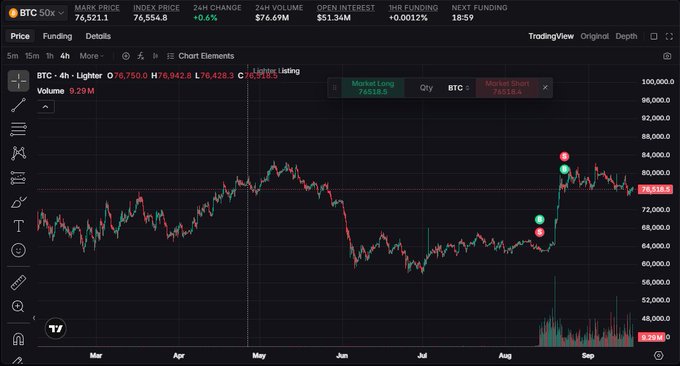The height and width of the screenshot is (366, 680).
Task: Click the Market Long button
Action: 373,88
